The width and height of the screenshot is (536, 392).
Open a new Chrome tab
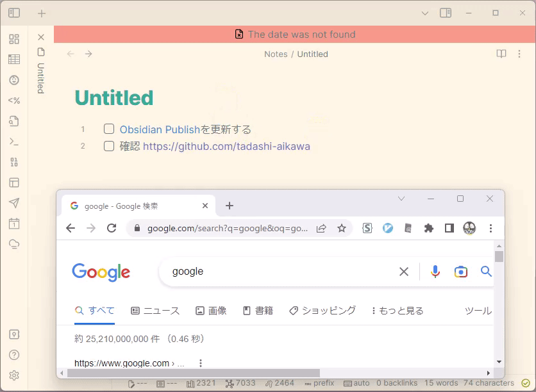click(230, 206)
